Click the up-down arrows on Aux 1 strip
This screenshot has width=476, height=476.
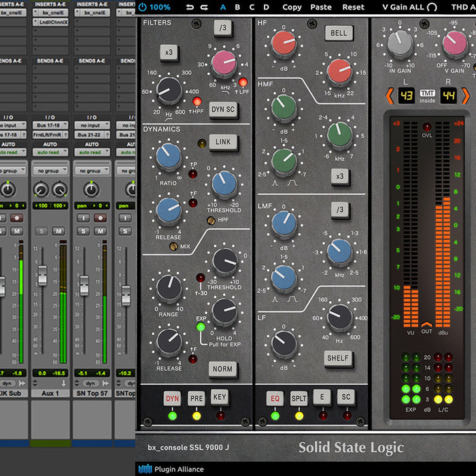35,383
